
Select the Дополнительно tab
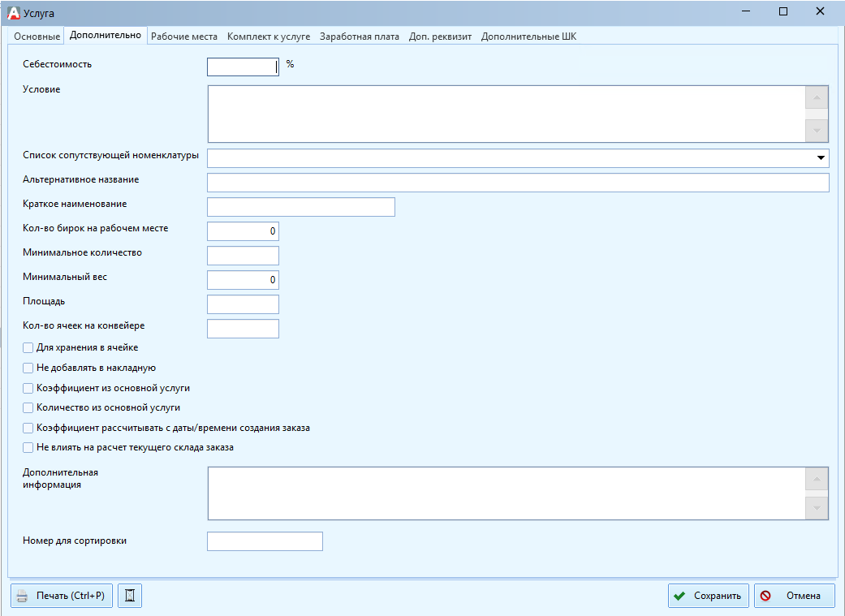pos(106,35)
